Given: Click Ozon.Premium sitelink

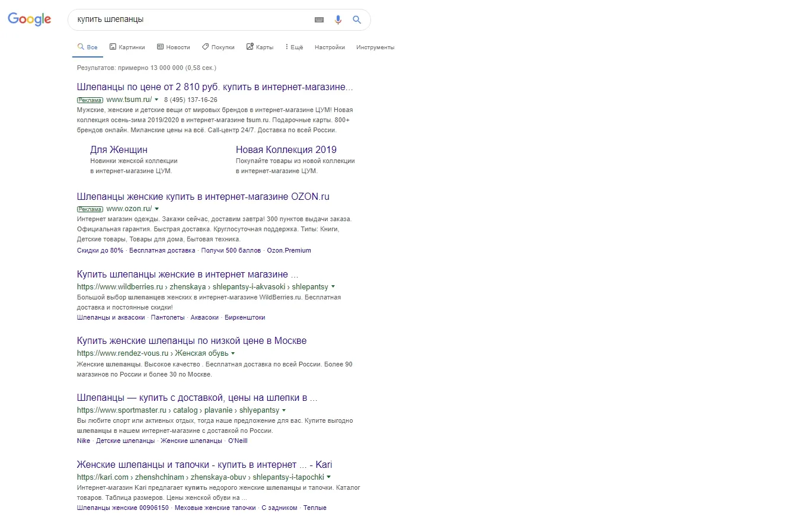Looking at the screenshot, I should click(x=289, y=250).
